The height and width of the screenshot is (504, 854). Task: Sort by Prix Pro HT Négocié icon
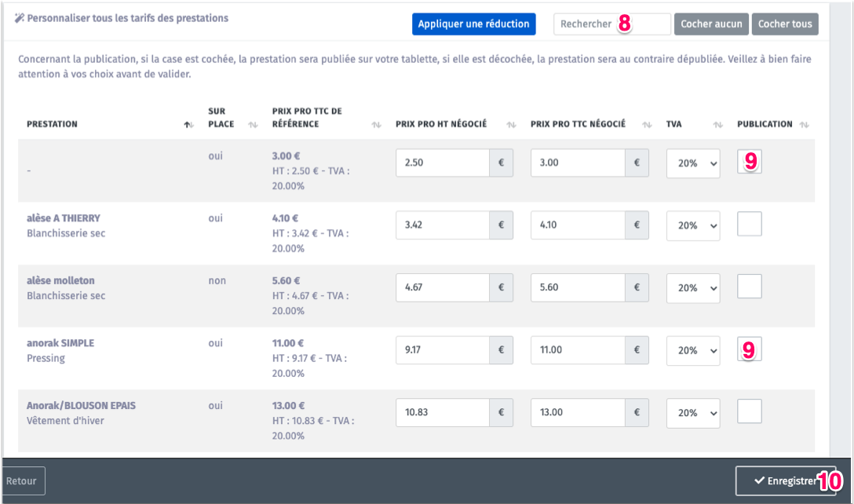512,125
